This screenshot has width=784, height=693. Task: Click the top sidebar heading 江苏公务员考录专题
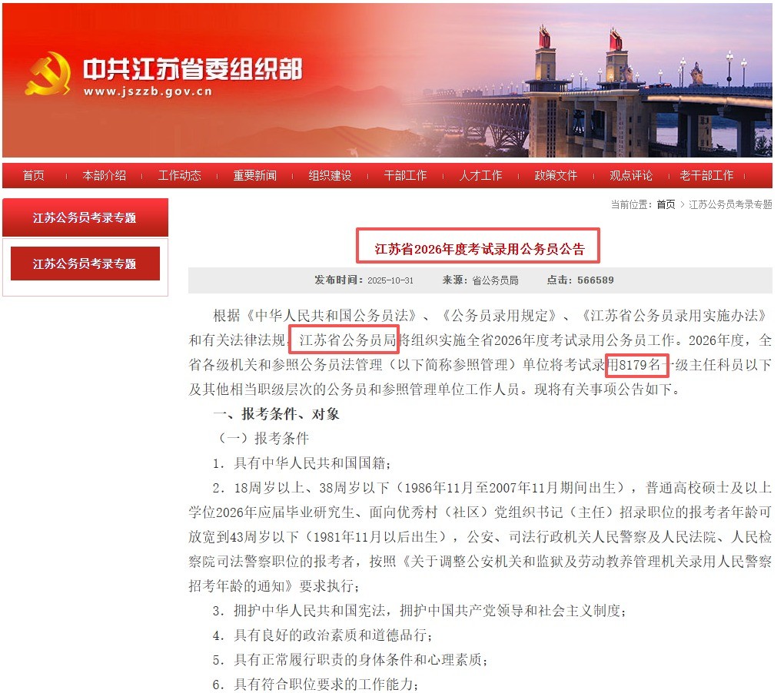(x=85, y=217)
